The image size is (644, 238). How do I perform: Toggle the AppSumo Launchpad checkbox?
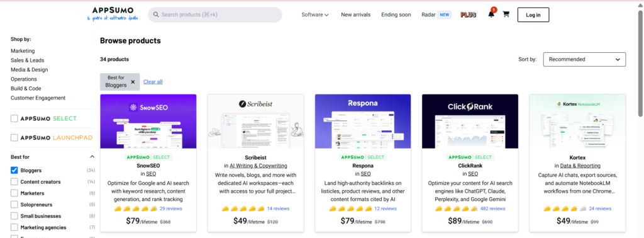14,138
